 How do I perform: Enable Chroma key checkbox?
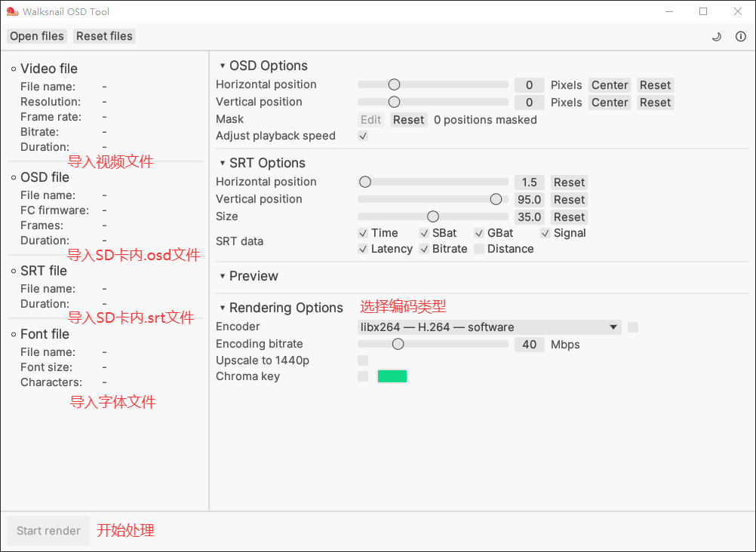click(363, 376)
